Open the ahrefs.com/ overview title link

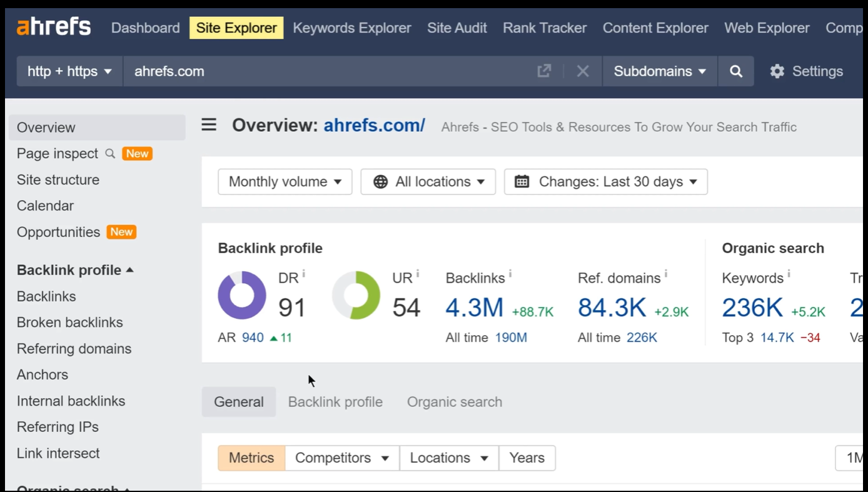[374, 126]
